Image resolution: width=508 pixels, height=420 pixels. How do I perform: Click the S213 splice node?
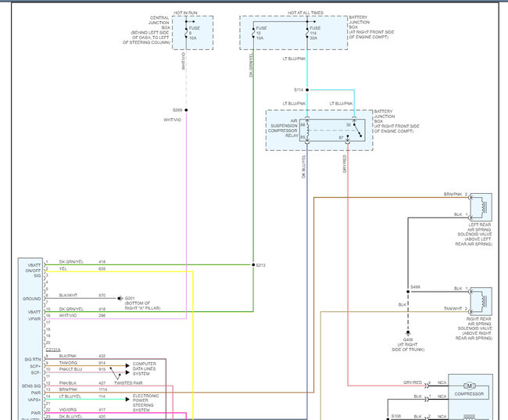[x=253, y=265]
